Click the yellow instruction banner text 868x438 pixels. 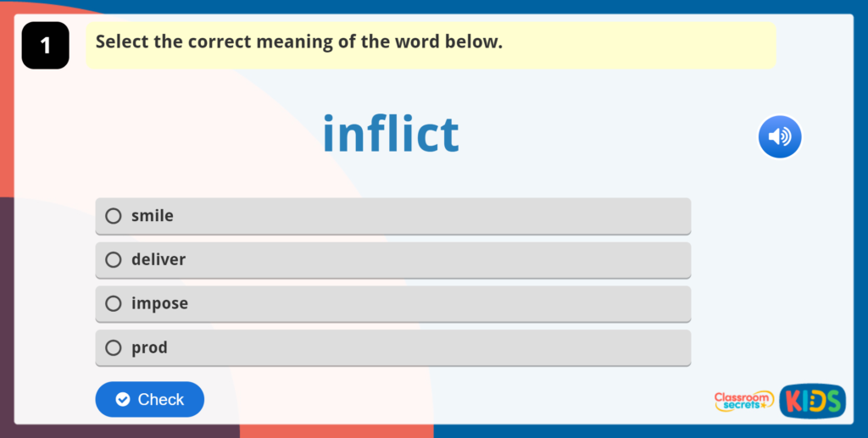pos(299,42)
